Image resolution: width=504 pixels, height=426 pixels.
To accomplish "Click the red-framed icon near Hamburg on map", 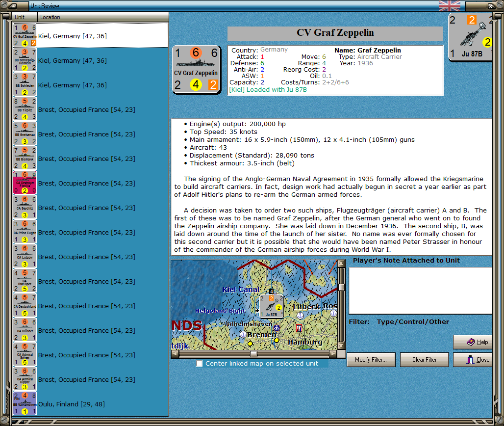I will (299, 328).
